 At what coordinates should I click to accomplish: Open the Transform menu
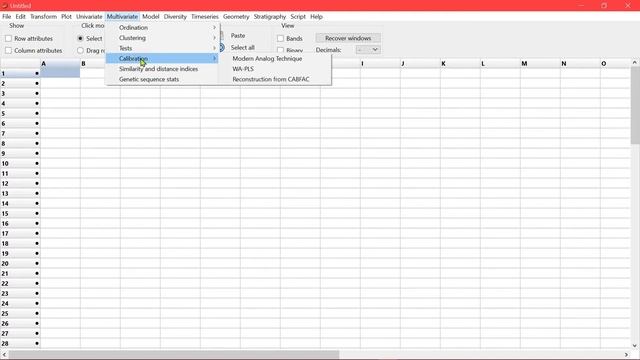click(43, 17)
